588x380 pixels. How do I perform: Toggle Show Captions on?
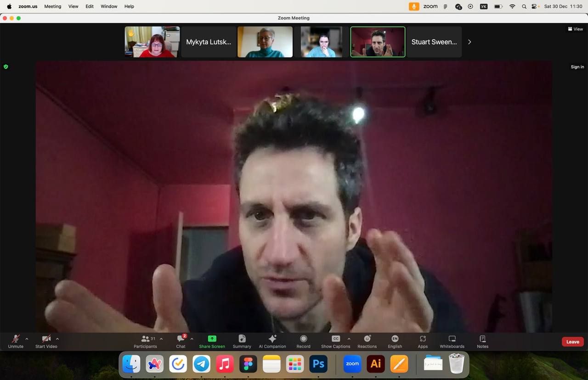click(x=335, y=341)
